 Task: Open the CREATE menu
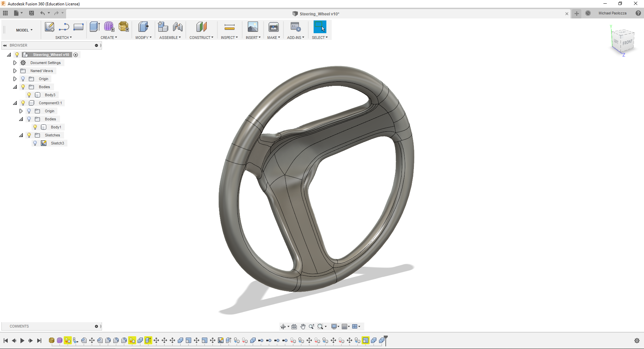(x=109, y=38)
